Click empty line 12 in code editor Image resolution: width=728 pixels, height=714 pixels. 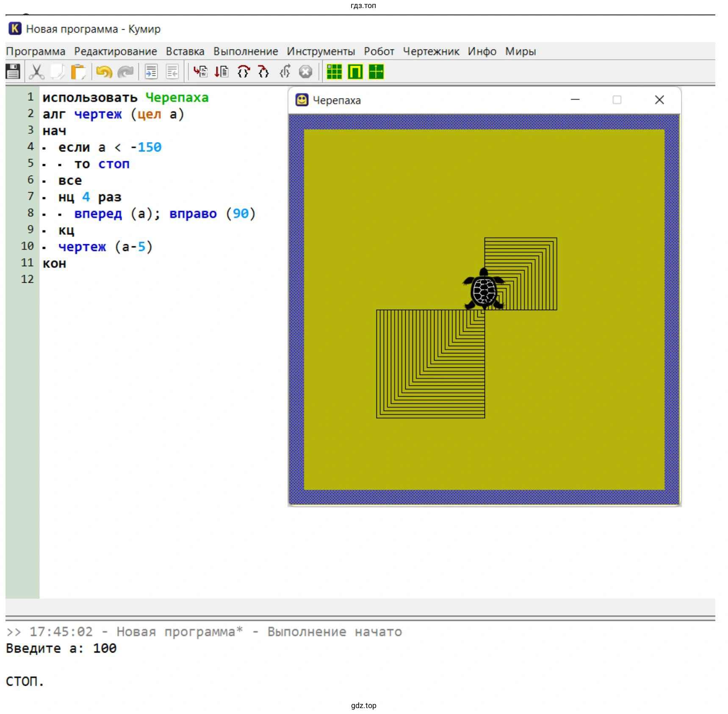(127, 279)
